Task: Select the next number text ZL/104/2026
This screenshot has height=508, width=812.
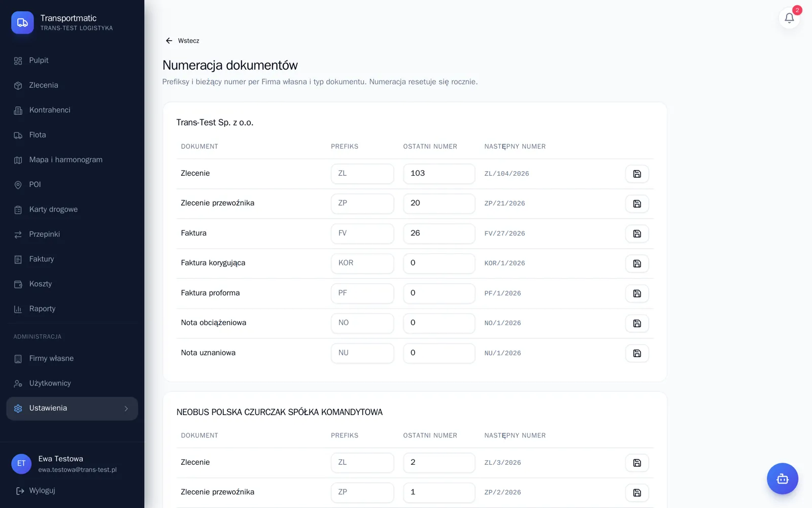Action: (506, 174)
